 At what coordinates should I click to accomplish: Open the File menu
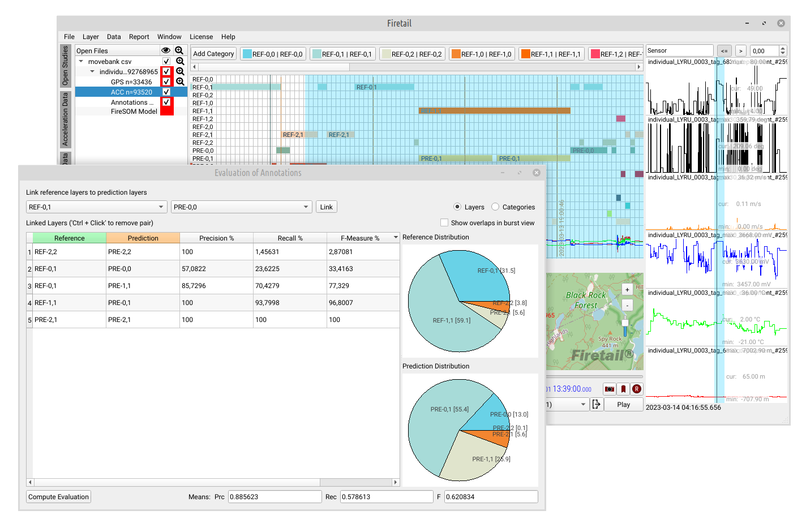(69, 37)
